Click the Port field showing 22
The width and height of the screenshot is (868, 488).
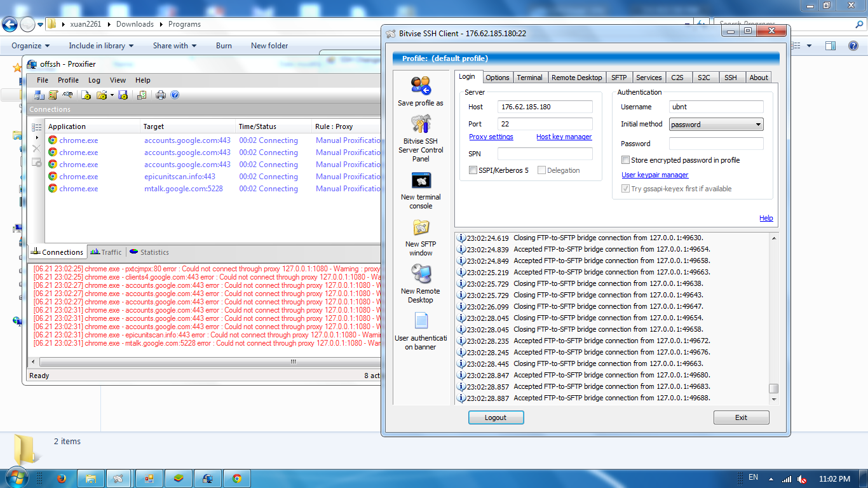coord(545,124)
